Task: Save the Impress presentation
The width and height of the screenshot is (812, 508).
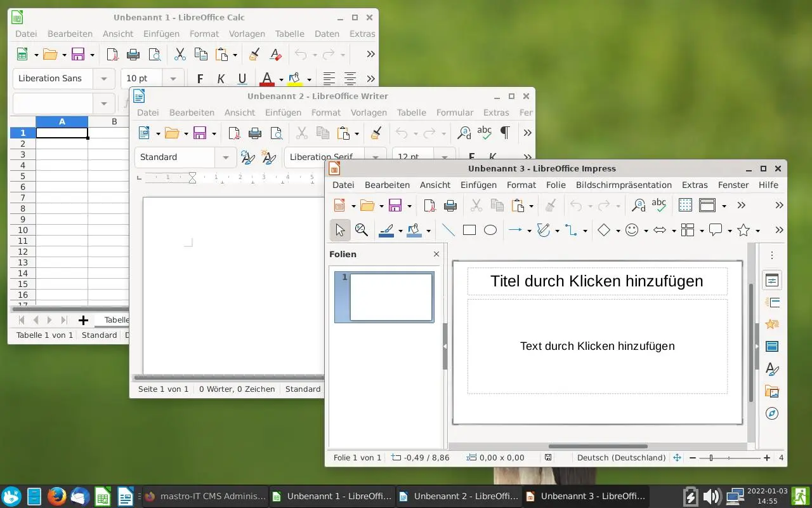Action: [396, 205]
